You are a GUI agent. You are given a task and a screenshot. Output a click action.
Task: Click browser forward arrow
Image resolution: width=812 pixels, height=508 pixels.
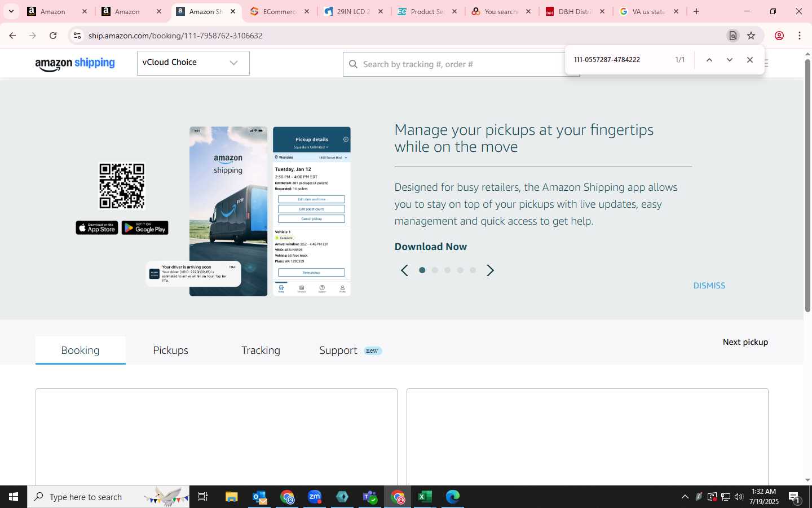coord(33,36)
